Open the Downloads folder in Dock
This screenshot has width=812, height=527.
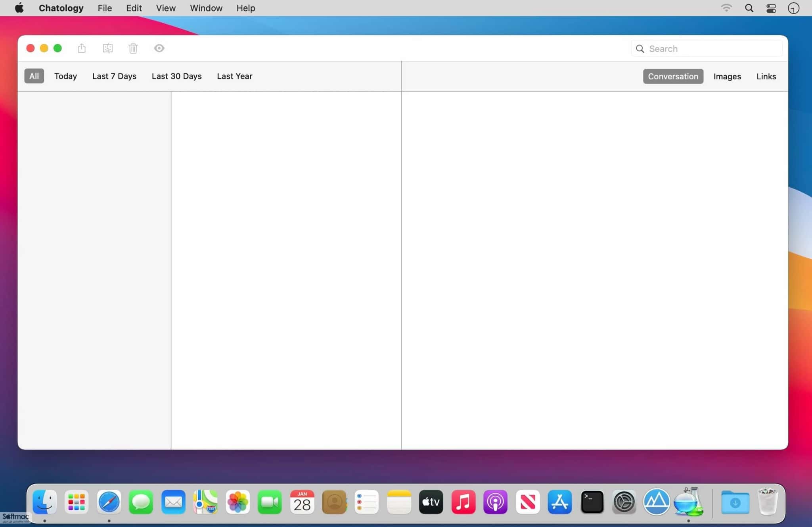tap(735, 502)
